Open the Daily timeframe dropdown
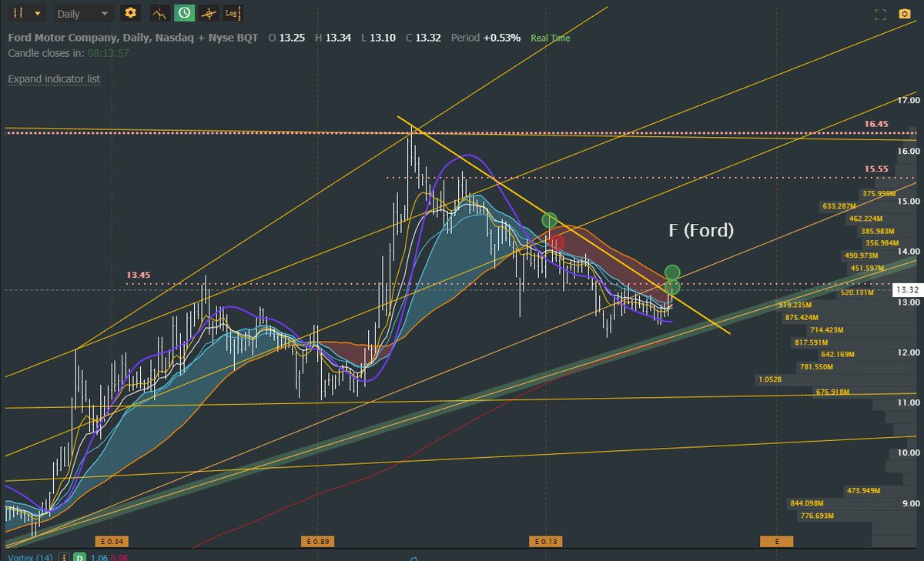The width and height of the screenshot is (924, 561). (x=85, y=14)
